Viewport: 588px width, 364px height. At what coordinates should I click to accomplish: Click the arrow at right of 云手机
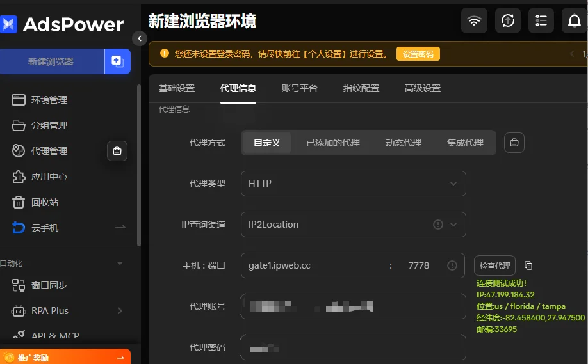click(120, 227)
